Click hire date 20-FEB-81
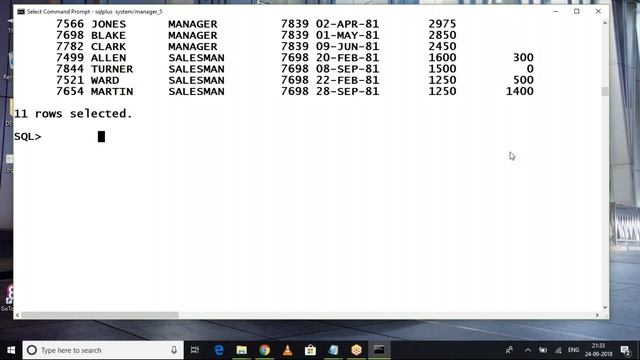The height and width of the screenshot is (360, 640). coord(347,58)
